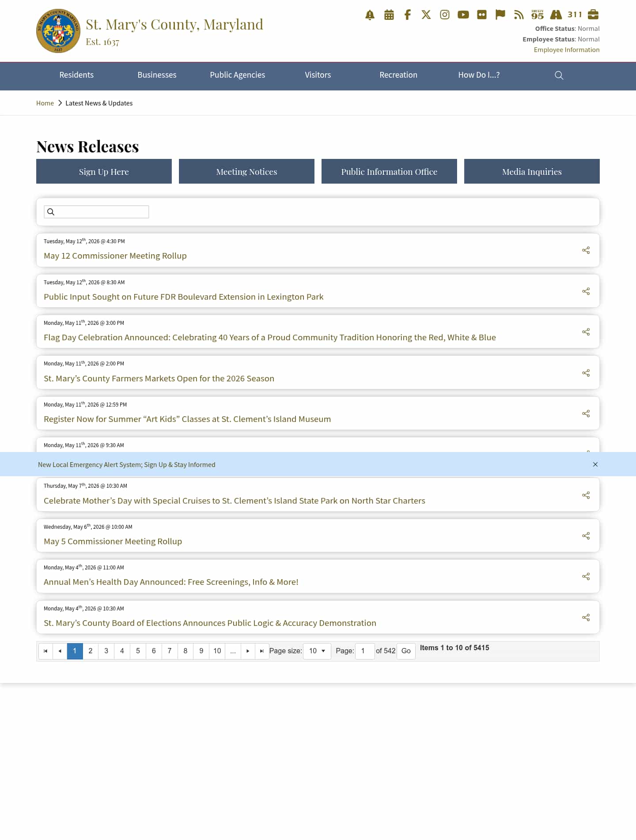Open Board of Elections Logic & Accuracy article

click(210, 623)
